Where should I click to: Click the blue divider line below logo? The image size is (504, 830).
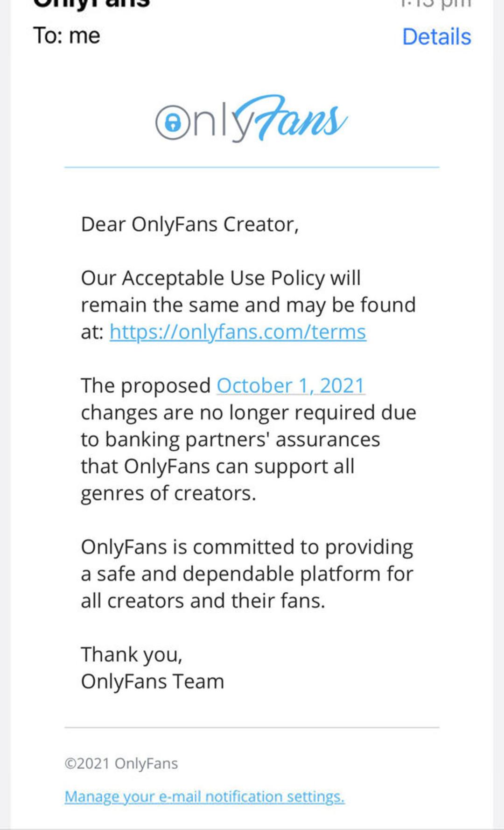click(252, 167)
